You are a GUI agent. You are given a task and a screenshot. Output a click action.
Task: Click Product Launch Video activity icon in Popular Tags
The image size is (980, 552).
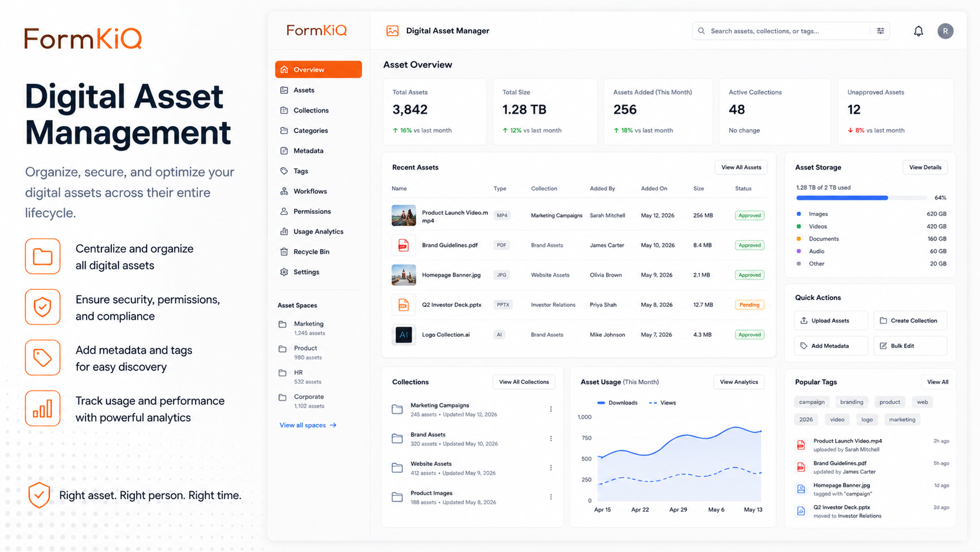801,445
